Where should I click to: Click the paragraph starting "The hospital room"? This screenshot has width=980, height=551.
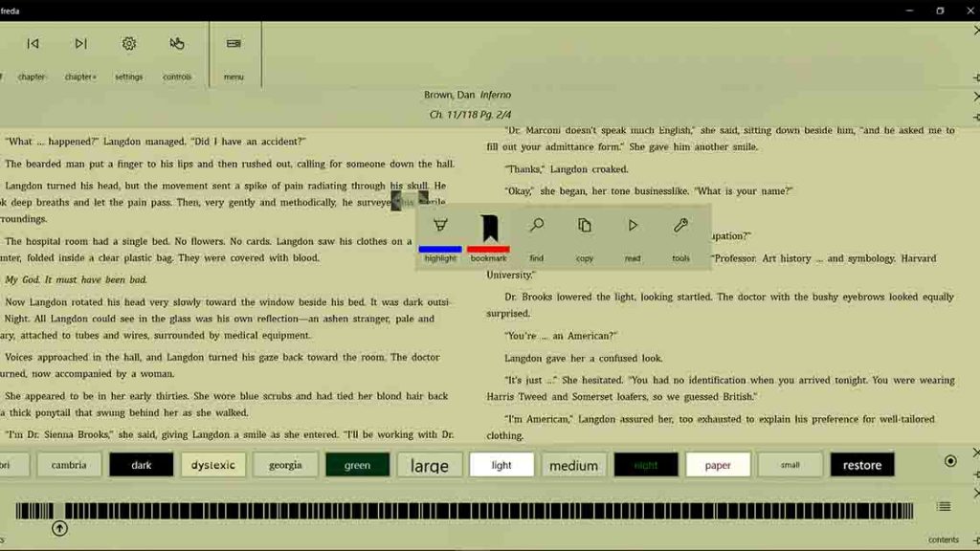[207, 250]
